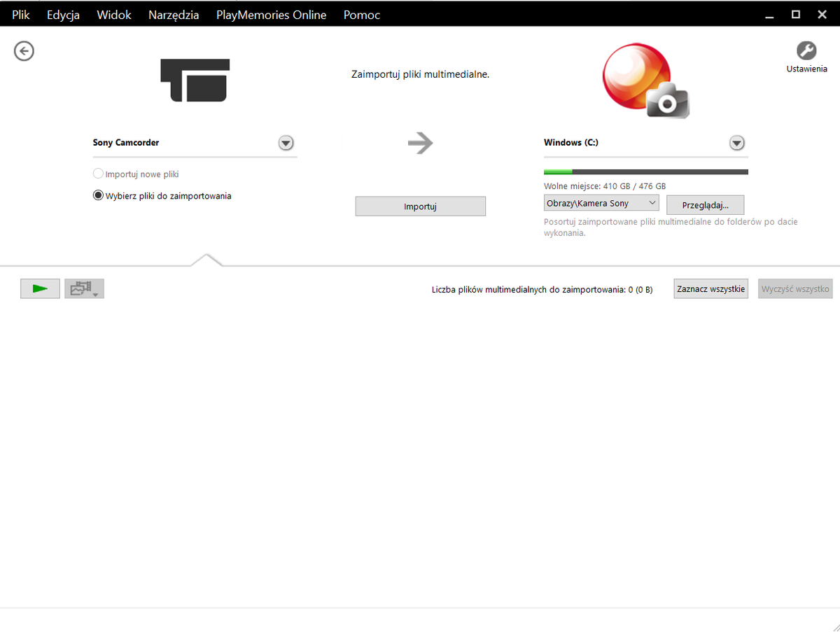Screen dimensions: 840x632
Task: Select Wybierz pliki do zaimportowania option
Action: click(99, 196)
